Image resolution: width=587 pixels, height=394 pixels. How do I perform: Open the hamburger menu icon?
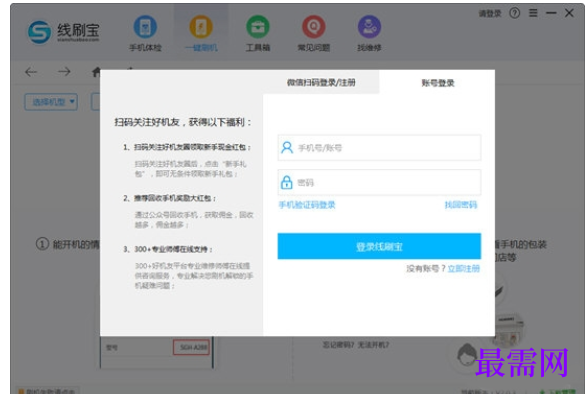click(533, 13)
